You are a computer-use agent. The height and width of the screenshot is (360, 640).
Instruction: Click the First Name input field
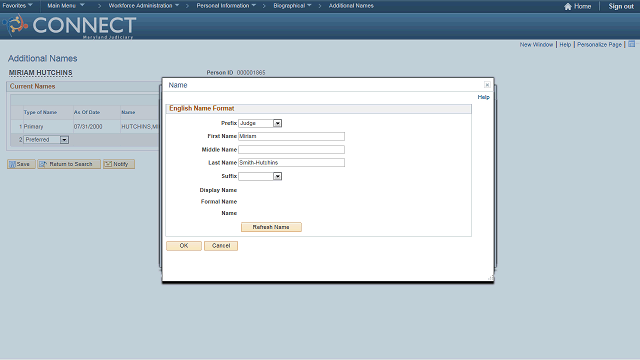pos(291,136)
